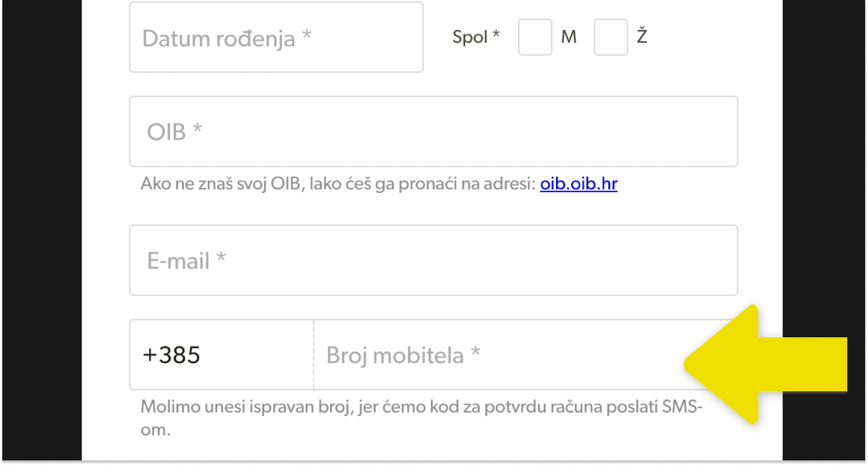Click the note starting 'Molimo unesi ispravan broj'
Image resolution: width=868 pixels, height=465 pixels.
[422, 418]
